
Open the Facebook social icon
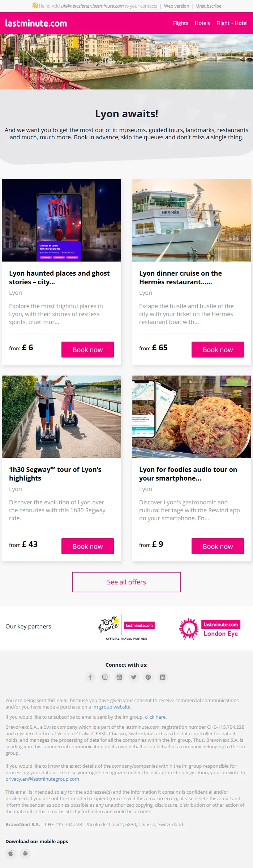pyautogui.click(x=90, y=677)
